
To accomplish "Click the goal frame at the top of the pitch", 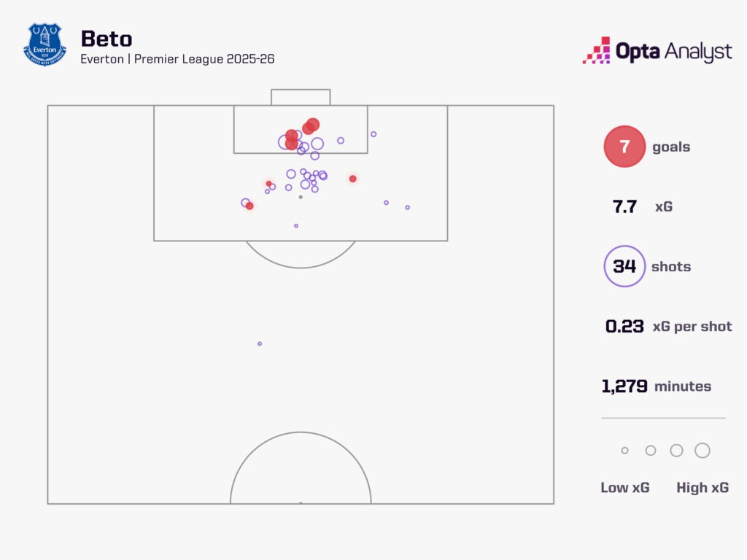I will pos(301,97).
